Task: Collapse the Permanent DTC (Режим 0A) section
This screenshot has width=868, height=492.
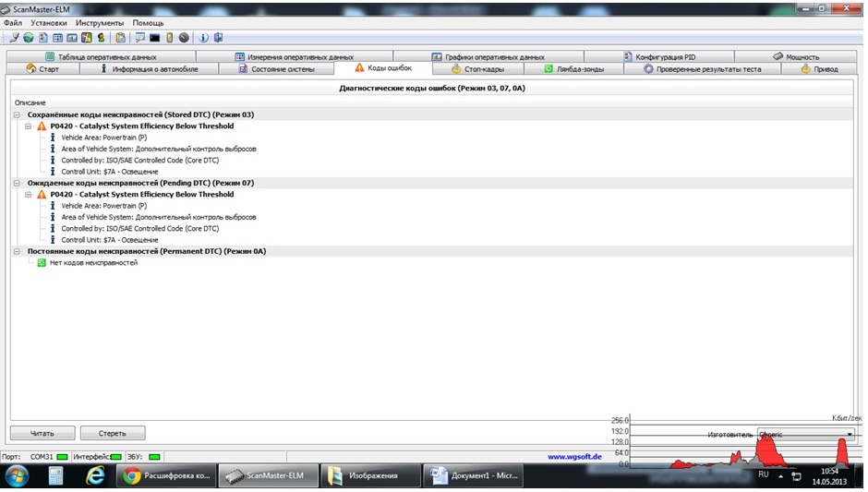Action: coord(18,251)
